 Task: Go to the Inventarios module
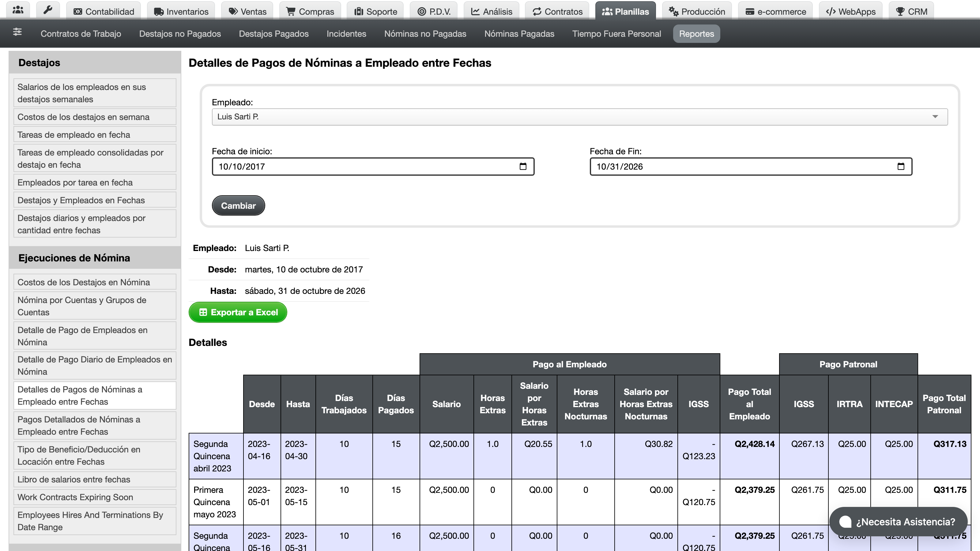(x=181, y=11)
